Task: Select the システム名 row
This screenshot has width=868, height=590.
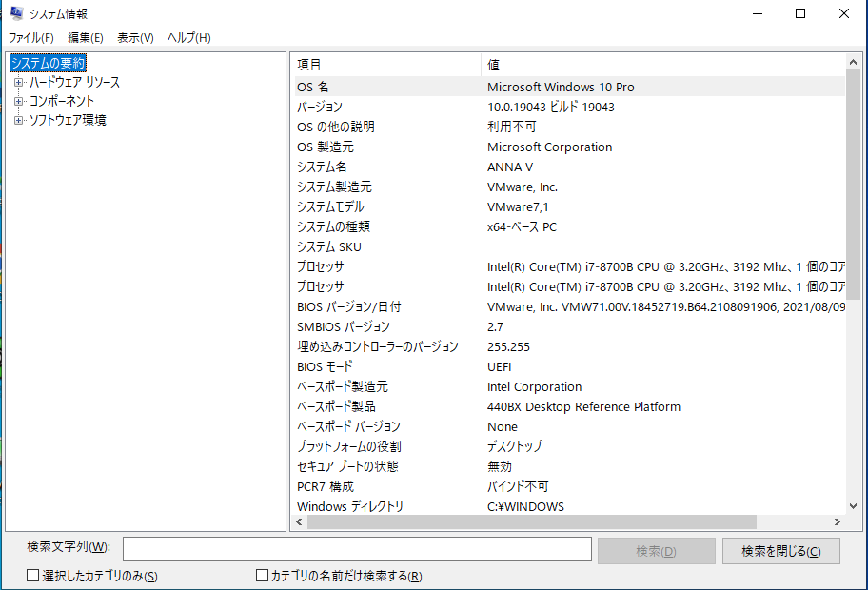Action: coord(569,167)
